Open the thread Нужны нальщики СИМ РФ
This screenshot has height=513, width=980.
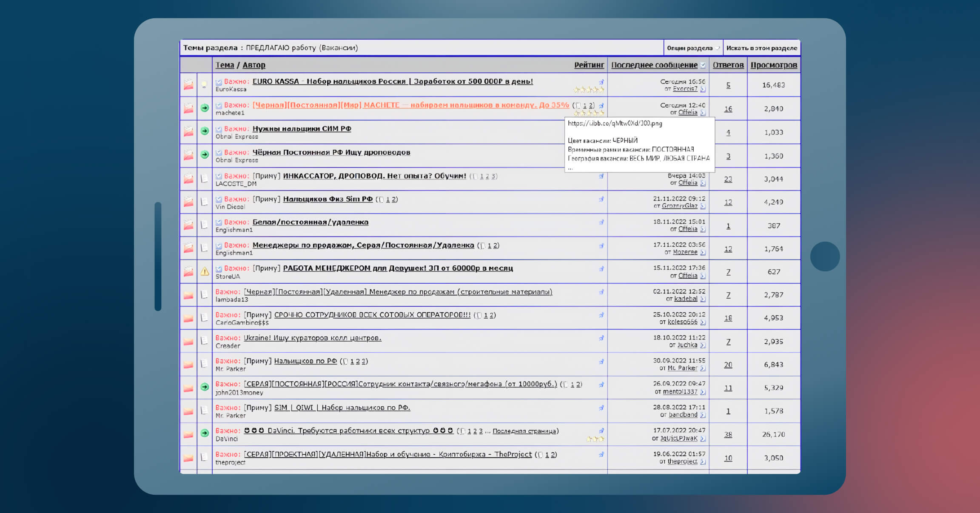302,128
